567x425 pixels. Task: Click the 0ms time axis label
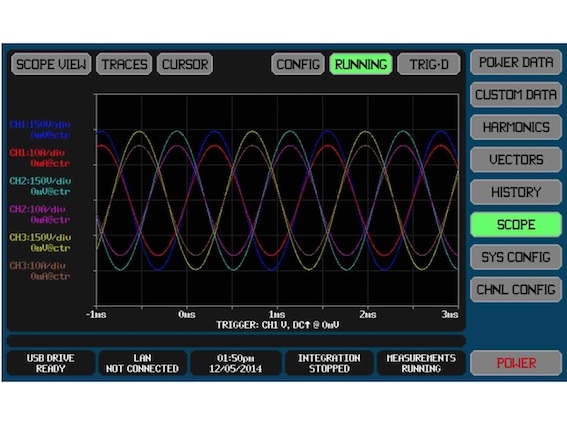point(187,314)
